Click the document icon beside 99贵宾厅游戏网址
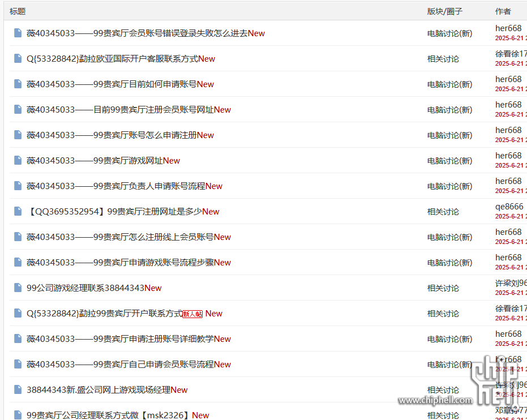This screenshot has height=420, width=527. [x=18, y=160]
